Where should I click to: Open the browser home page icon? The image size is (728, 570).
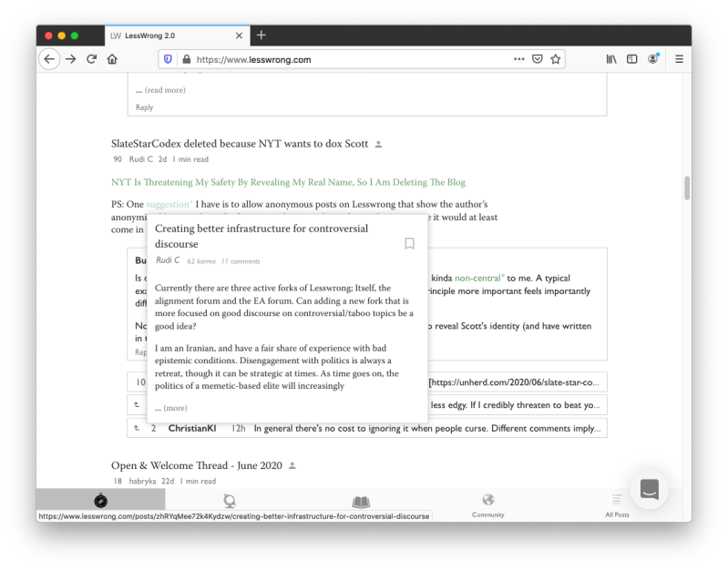(x=112, y=59)
